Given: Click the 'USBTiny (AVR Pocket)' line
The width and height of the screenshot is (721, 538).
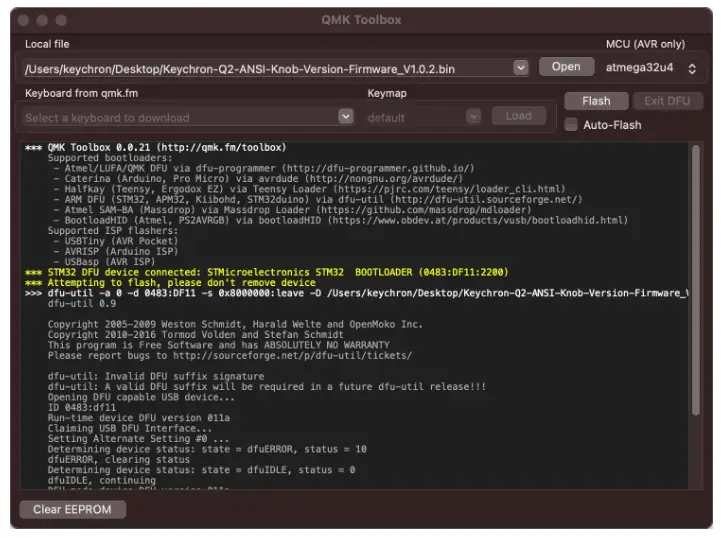Looking at the screenshot, I should pyautogui.click(x=116, y=241).
